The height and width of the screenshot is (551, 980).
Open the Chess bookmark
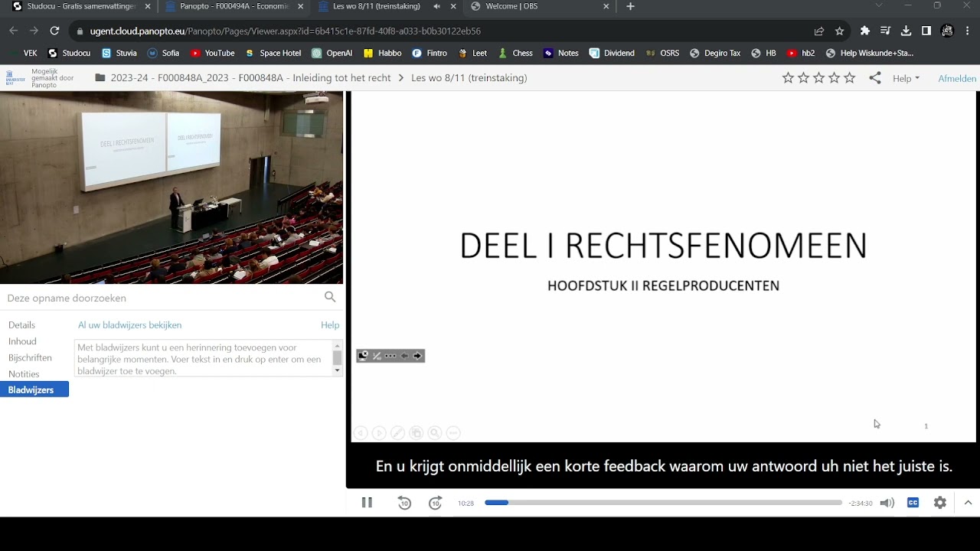[514, 54]
